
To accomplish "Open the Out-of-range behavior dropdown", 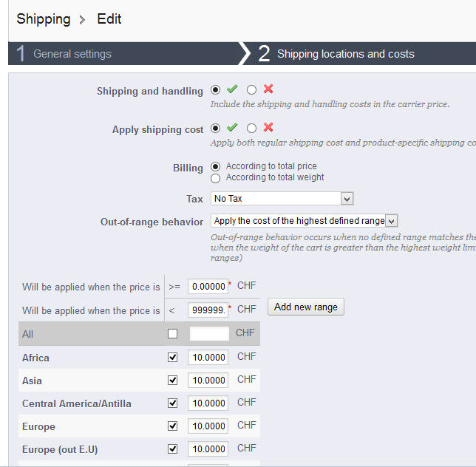I will (x=305, y=221).
